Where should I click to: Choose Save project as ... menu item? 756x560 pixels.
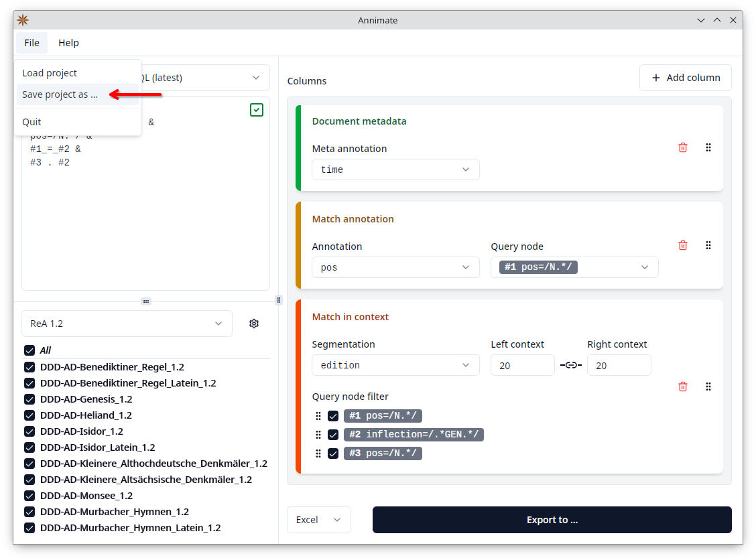pos(77,94)
